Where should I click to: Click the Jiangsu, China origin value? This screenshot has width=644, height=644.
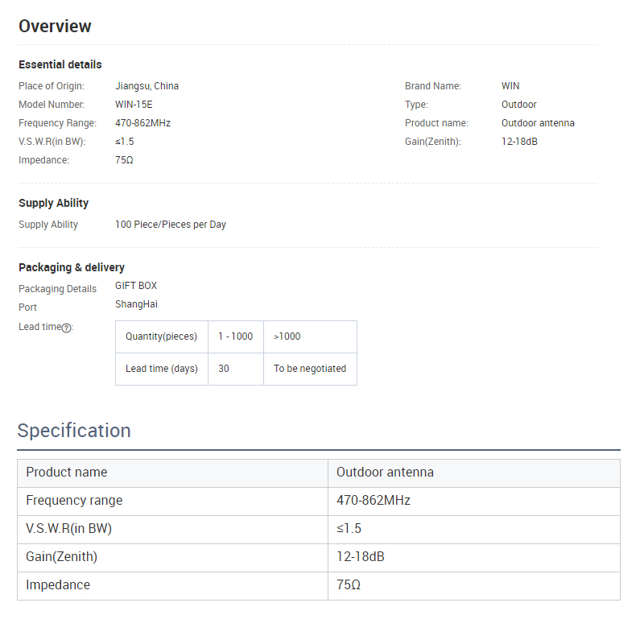pos(147,86)
